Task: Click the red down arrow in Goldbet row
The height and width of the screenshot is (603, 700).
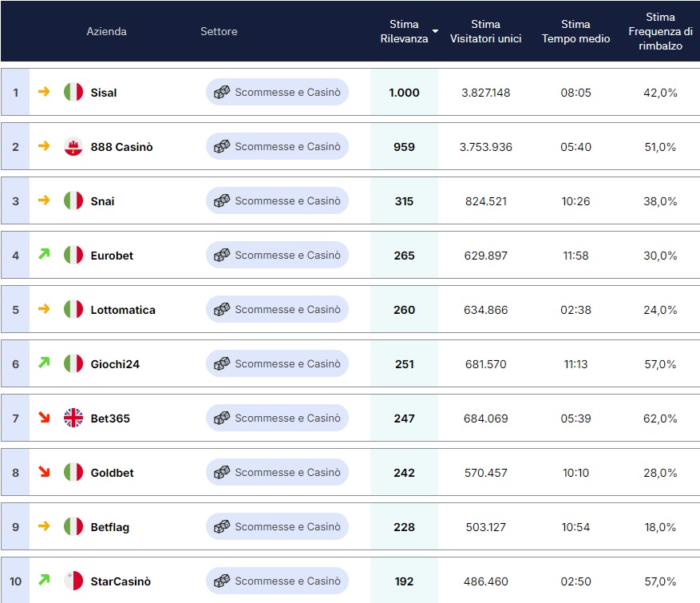Action: [x=44, y=472]
